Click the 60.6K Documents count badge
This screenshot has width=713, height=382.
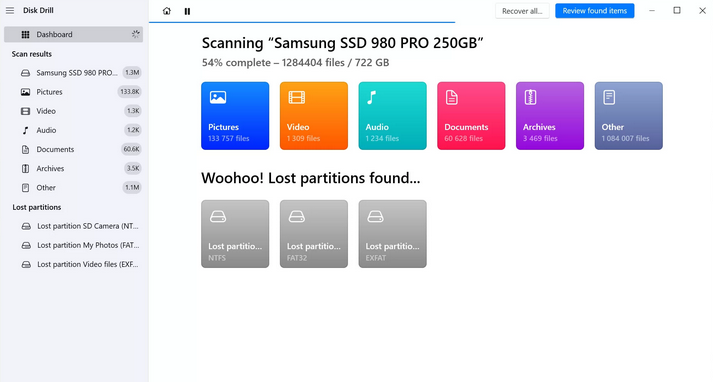tap(131, 149)
